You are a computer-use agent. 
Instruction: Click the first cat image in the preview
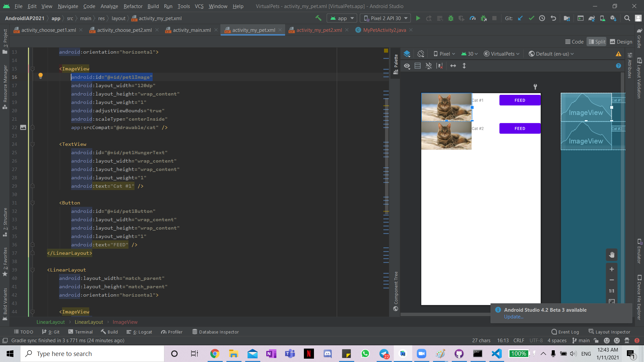tap(446, 107)
